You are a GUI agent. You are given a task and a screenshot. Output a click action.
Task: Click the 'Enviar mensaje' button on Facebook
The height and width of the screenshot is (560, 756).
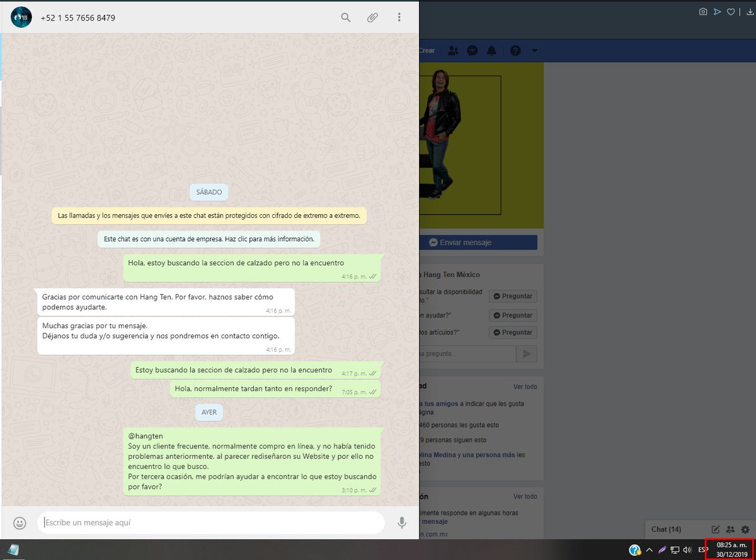pyautogui.click(x=478, y=243)
